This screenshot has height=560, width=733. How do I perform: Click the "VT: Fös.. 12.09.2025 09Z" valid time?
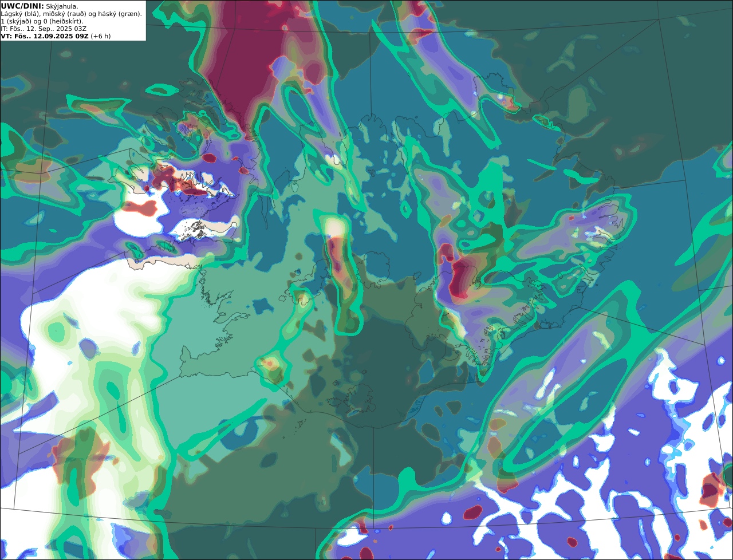pos(45,36)
